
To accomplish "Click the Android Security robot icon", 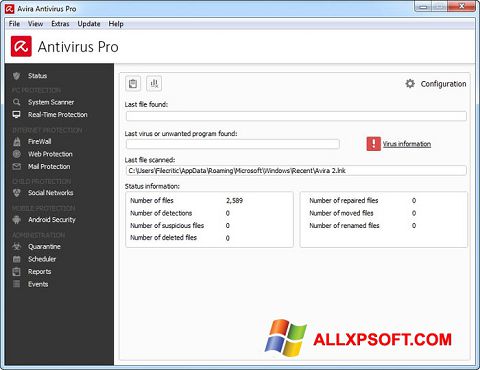I will (17, 220).
